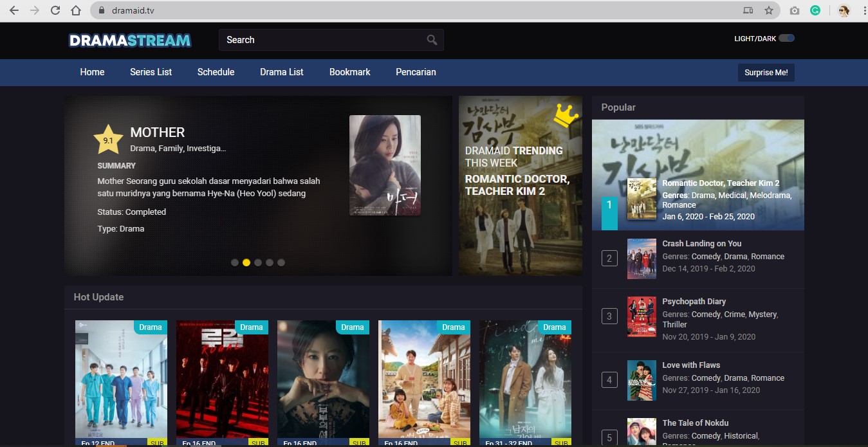The width and height of the screenshot is (868, 447).
Task: Select third carousel slide dot
Action: tap(258, 262)
